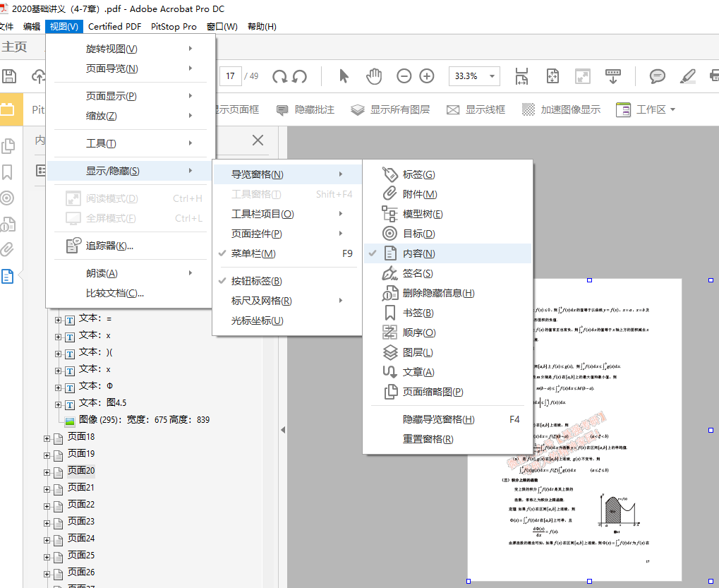Click 比较文档(C)... entry
The height and width of the screenshot is (588, 719).
click(131, 293)
